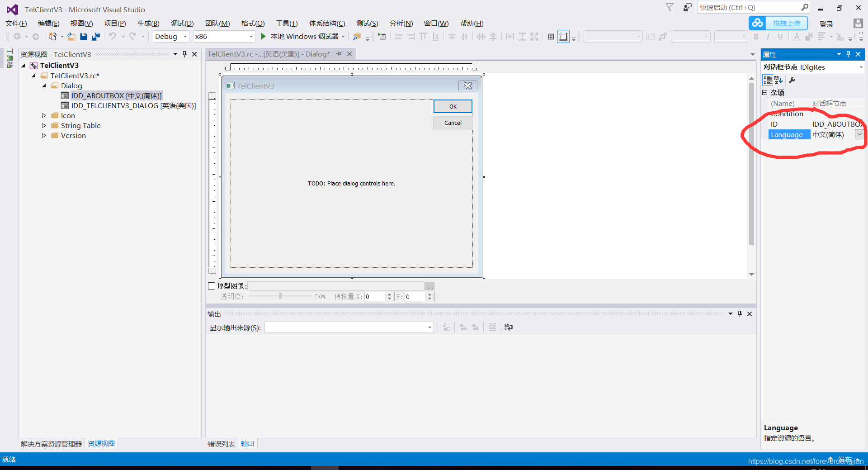Click the property pages wrench icon
This screenshot has width=868, height=470.
(x=792, y=80)
